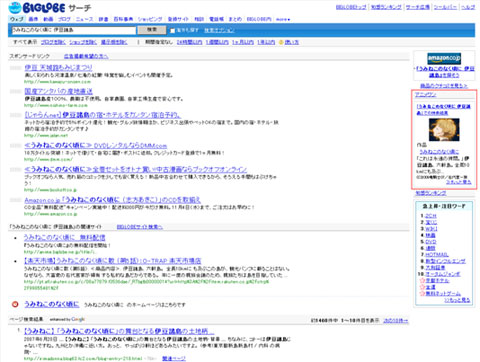Image resolution: width=480 pixels, height=362 pixels.
Task: Open the 楽天市場 うみねこのなく頃に散 link
Action: pos(113,261)
